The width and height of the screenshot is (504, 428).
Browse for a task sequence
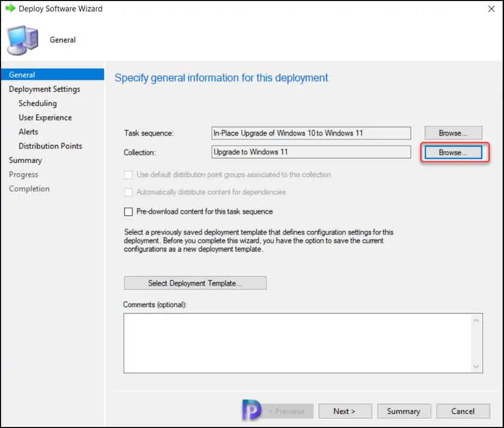453,133
